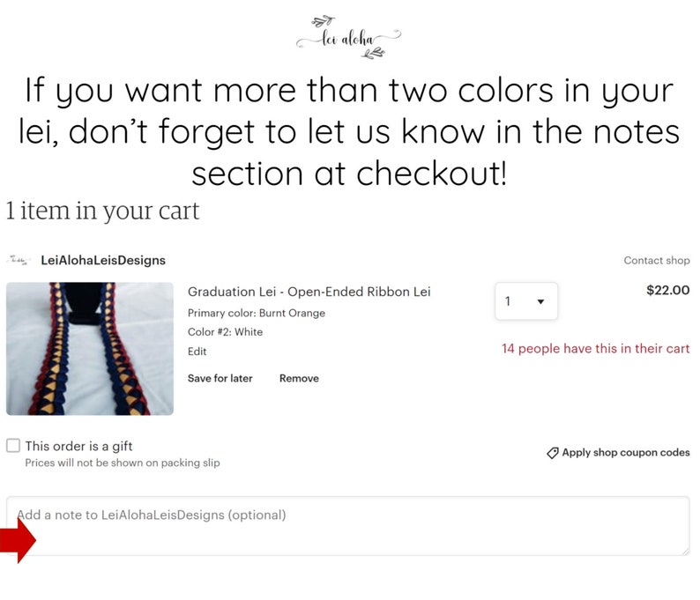This screenshot has height=600, width=700.
Task: Click the quantity dropdown arrow
Action: tap(540, 301)
